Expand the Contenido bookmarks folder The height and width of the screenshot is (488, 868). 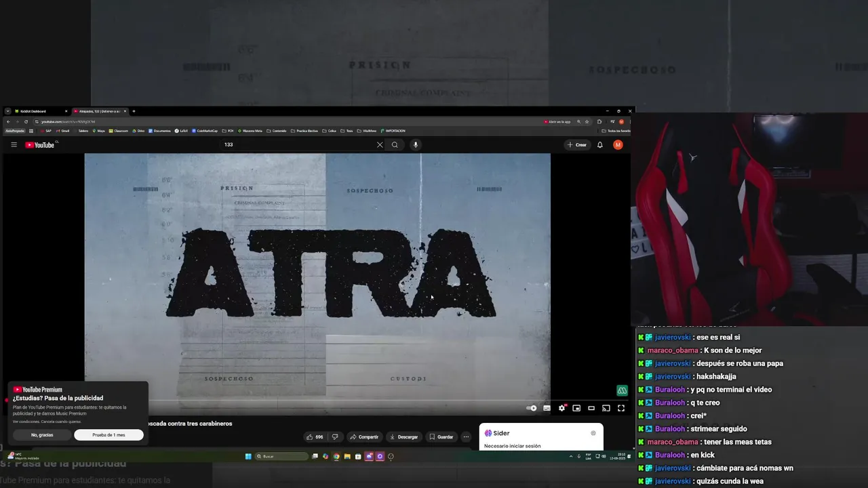click(x=277, y=131)
